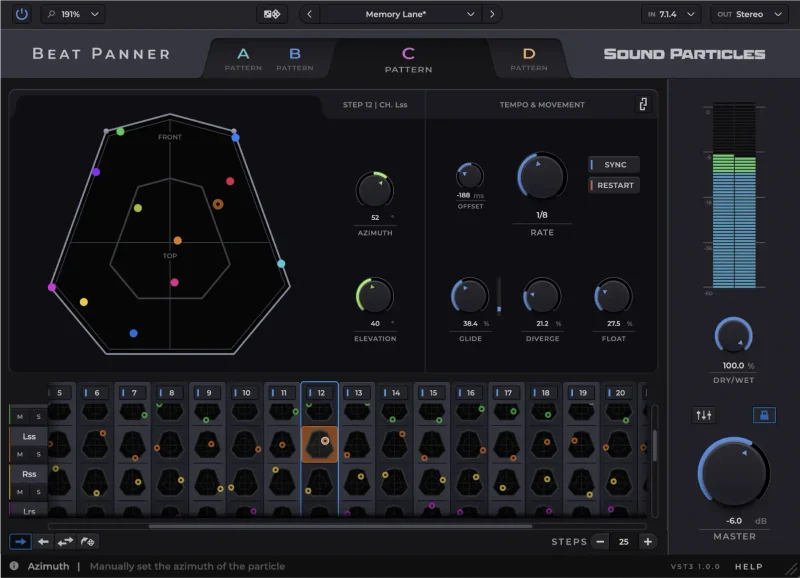Solo the green channel above Lss

(38, 416)
